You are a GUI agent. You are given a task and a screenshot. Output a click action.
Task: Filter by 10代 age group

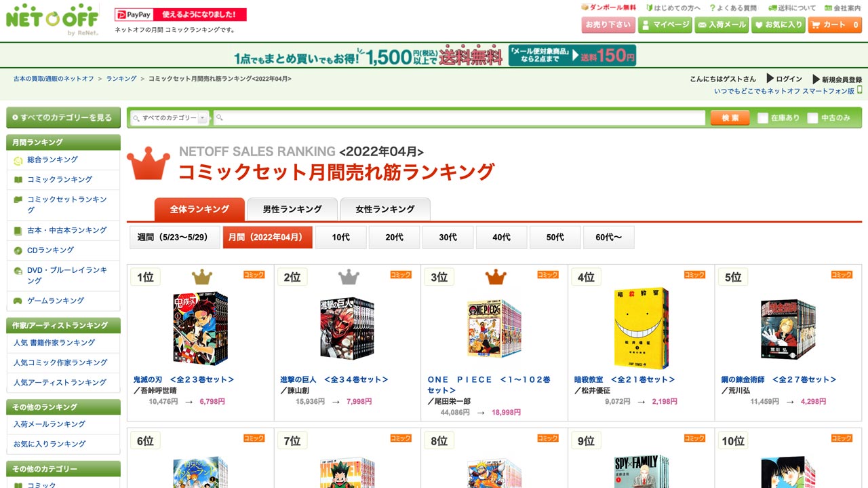pyautogui.click(x=341, y=237)
